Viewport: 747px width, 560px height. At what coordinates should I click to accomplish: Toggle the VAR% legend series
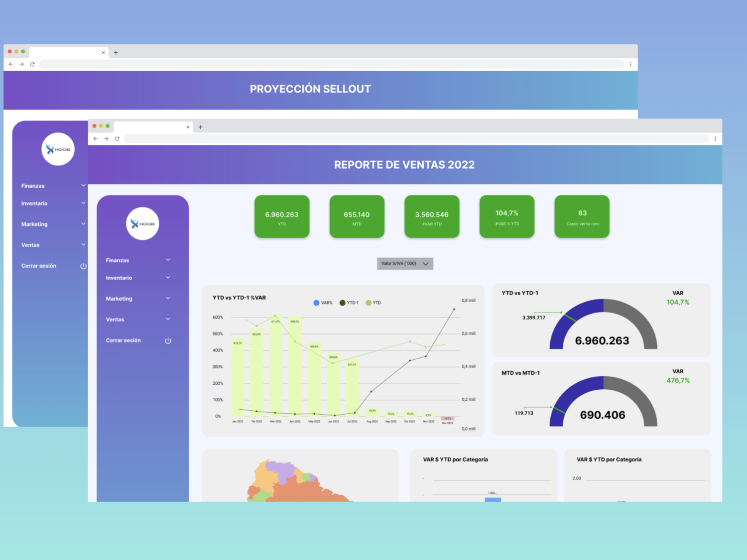click(323, 303)
